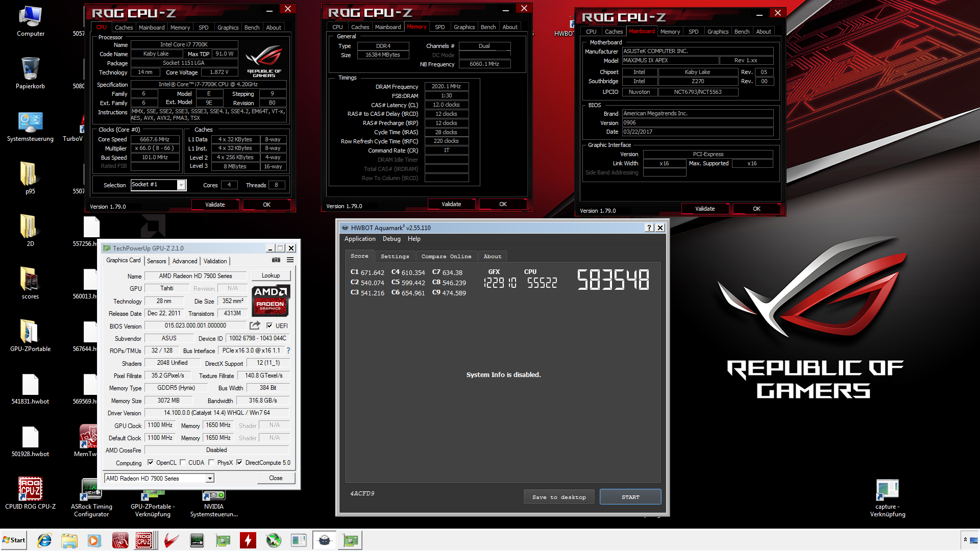Viewport: 980px width, 551px height.
Task: Click OK in Memory CPU-Z window
Action: (x=503, y=204)
